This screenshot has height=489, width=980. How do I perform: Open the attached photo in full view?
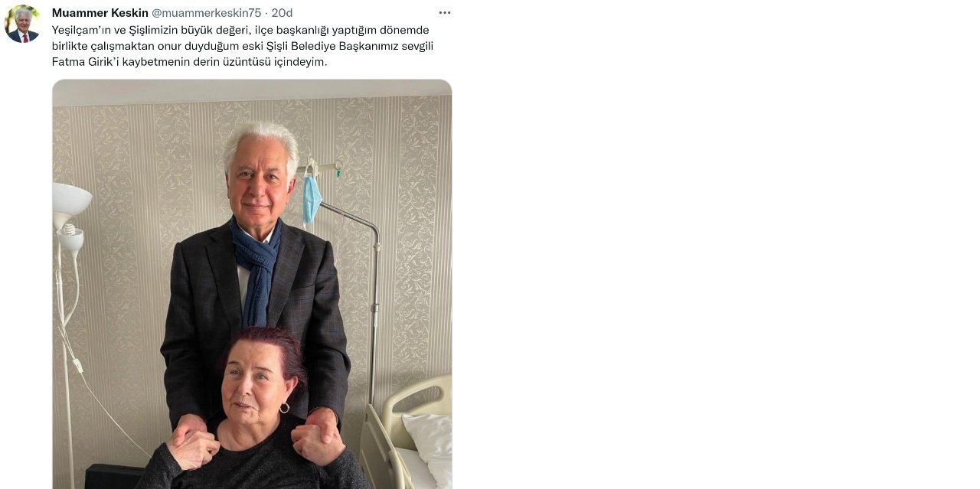(252, 284)
